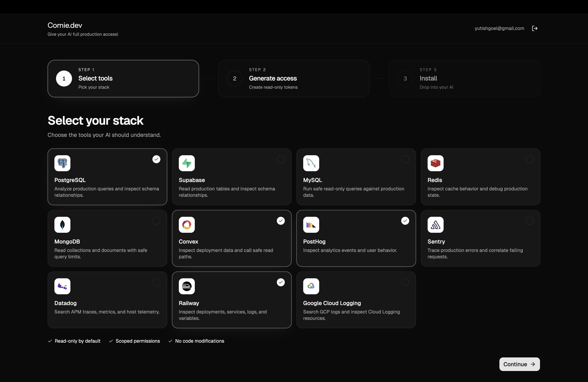588x382 pixels.
Task: Click 'Inspect analytics events and user behavior' text
Action: (x=350, y=250)
